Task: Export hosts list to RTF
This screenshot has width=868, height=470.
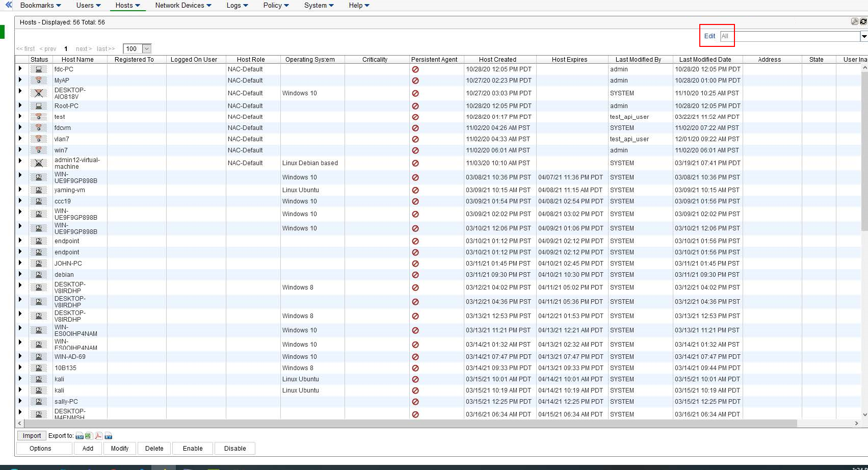Action: coord(108,436)
